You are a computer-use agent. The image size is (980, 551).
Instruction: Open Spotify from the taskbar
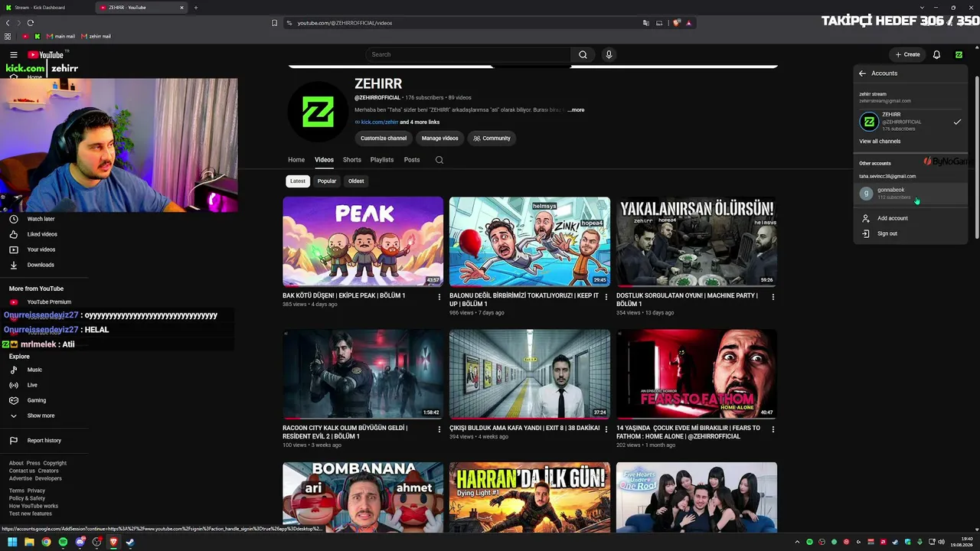tap(63, 543)
